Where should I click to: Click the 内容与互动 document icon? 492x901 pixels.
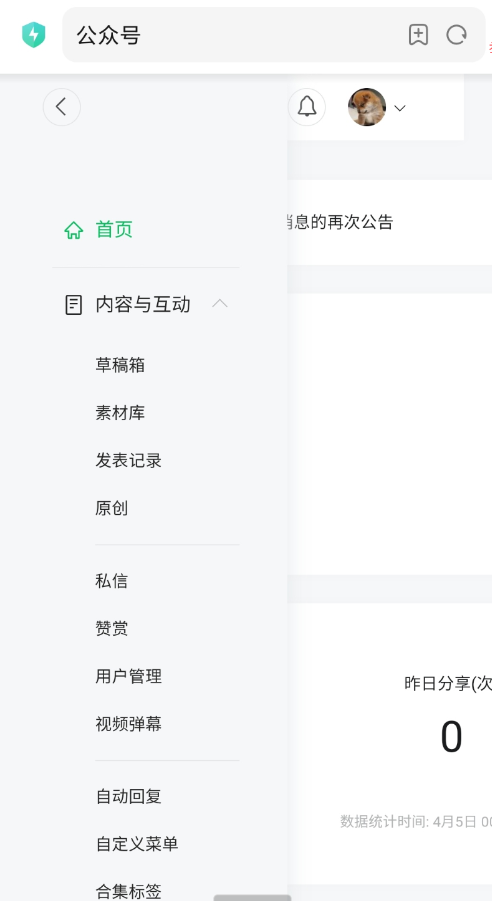tap(74, 305)
